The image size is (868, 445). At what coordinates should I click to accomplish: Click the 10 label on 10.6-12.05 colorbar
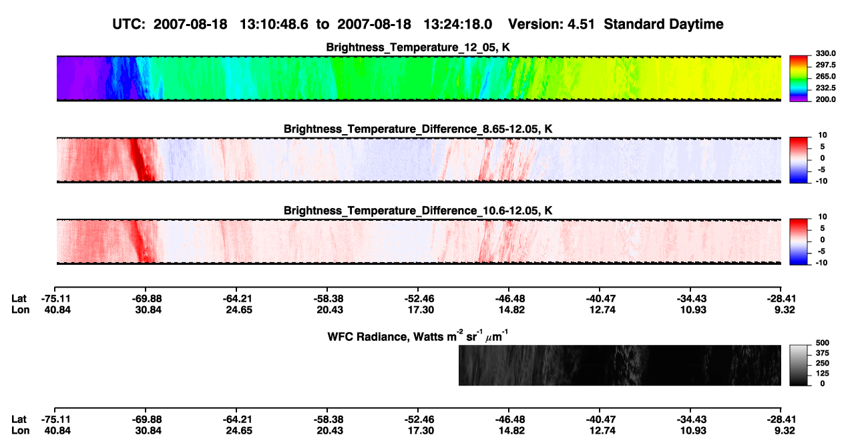[821, 216]
